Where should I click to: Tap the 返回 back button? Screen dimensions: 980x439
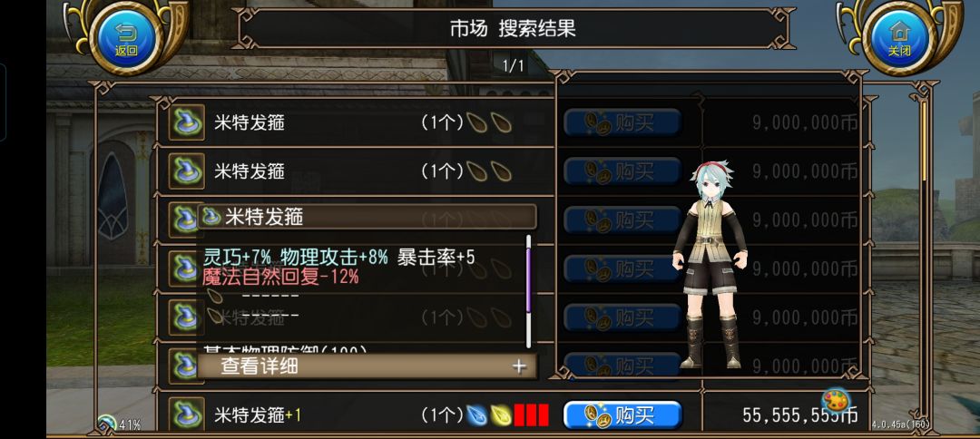click(125, 37)
